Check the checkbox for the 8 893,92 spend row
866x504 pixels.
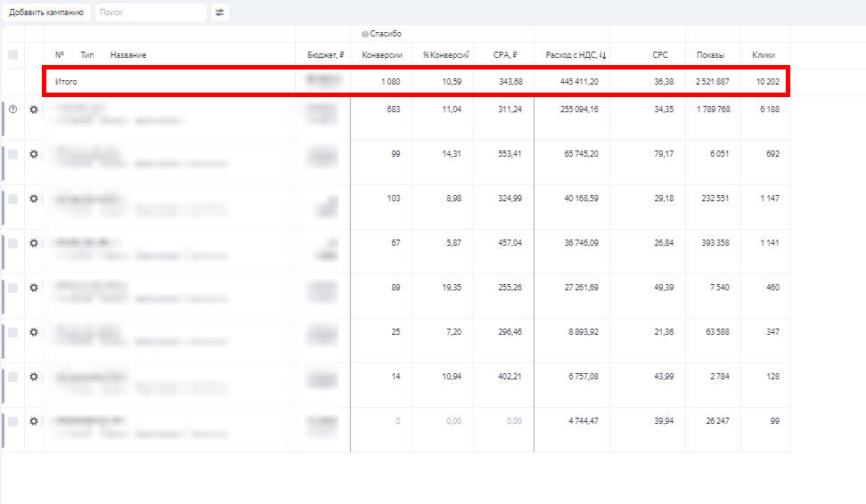click(x=12, y=332)
